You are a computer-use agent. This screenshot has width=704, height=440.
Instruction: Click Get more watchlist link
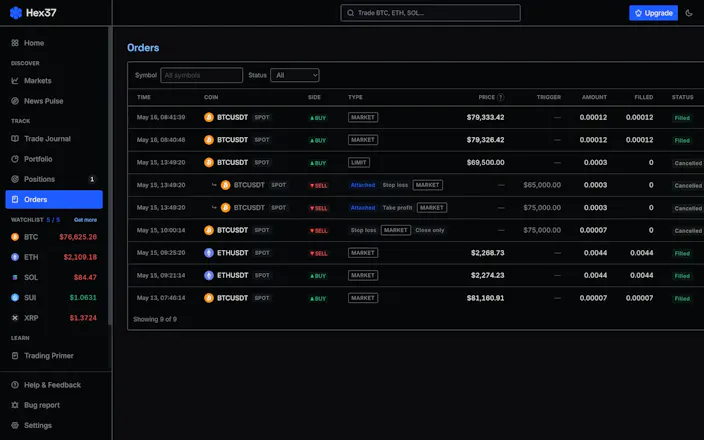point(85,220)
